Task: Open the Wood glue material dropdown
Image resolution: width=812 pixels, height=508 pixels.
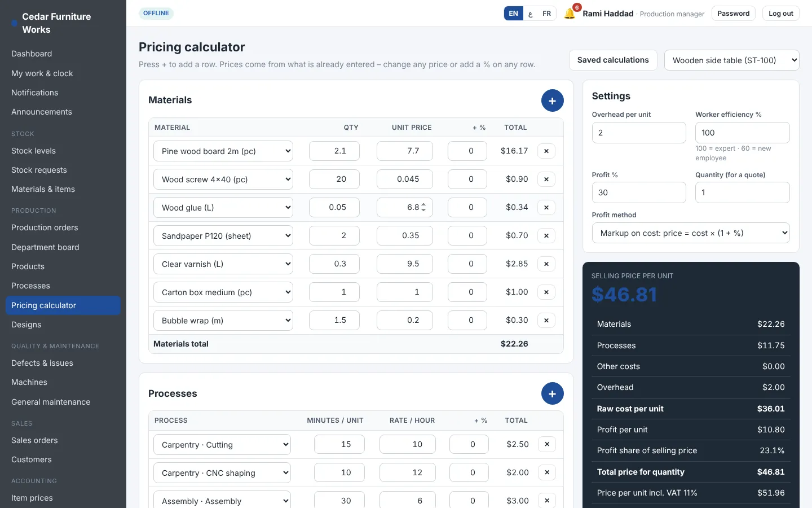Action: pyautogui.click(x=223, y=208)
